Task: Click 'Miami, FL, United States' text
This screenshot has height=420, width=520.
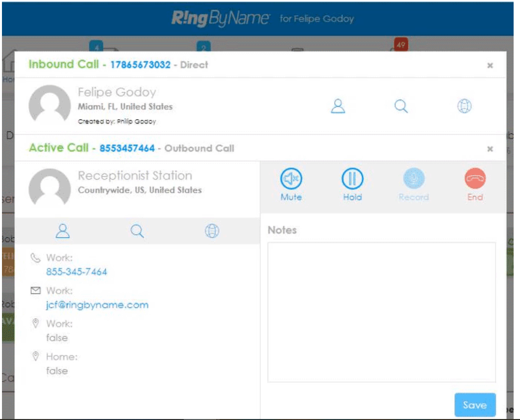Action: pyautogui.click(x=125, y=107)
